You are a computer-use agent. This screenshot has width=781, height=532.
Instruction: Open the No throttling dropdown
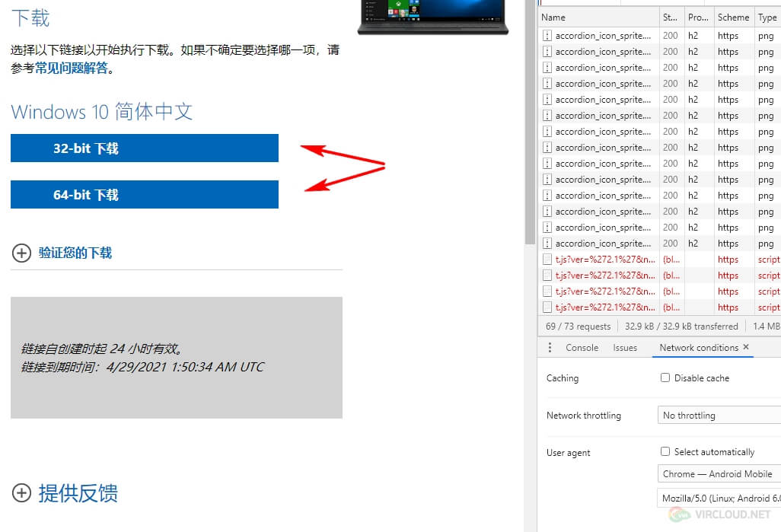[x=719, y=416]
